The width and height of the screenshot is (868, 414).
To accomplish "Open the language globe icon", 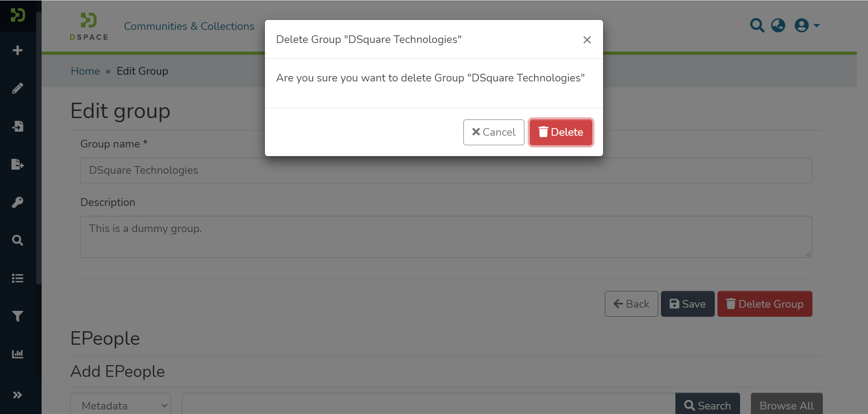I will (x=778, y=25).
